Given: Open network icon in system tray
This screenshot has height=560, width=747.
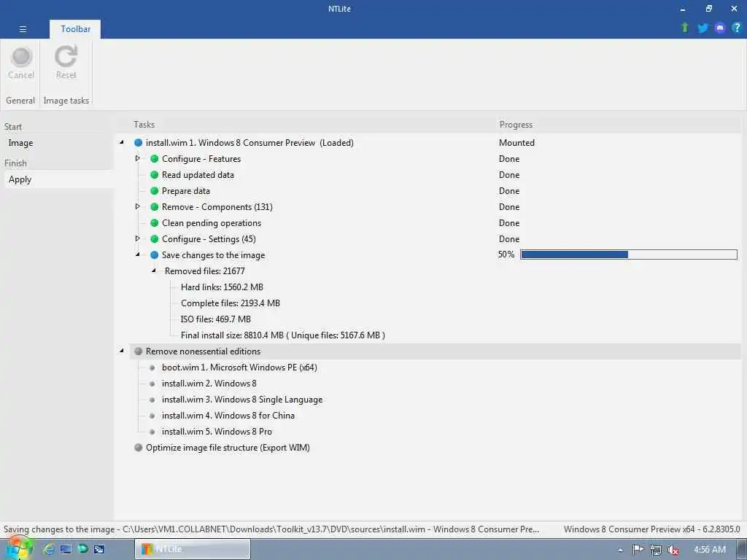Looking at the screenshot, I should [656, 550].
